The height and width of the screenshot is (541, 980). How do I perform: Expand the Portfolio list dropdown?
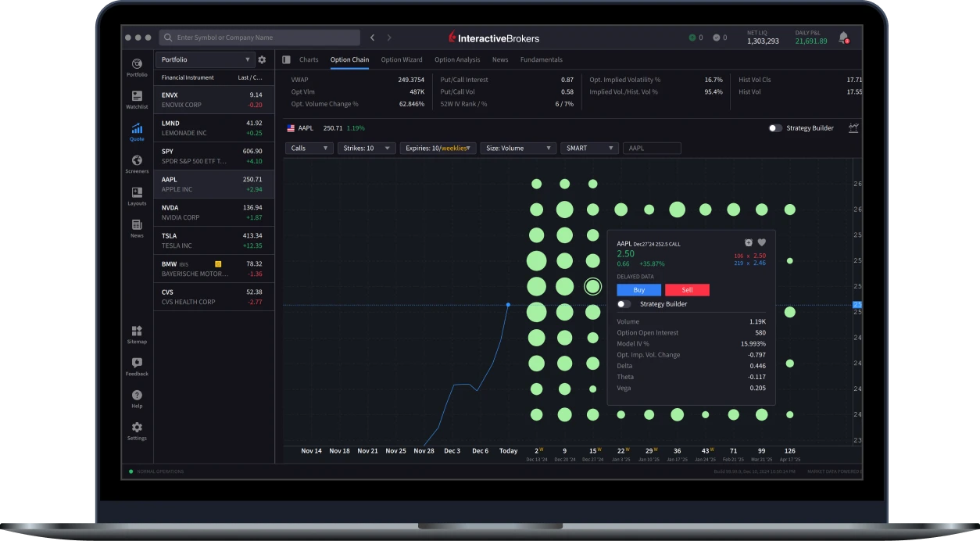point(205,59)
